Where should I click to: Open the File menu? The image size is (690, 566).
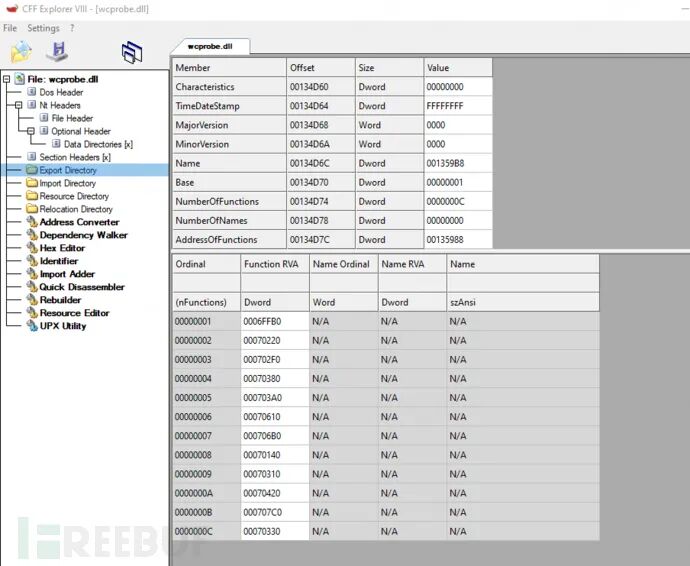(10, 28)
